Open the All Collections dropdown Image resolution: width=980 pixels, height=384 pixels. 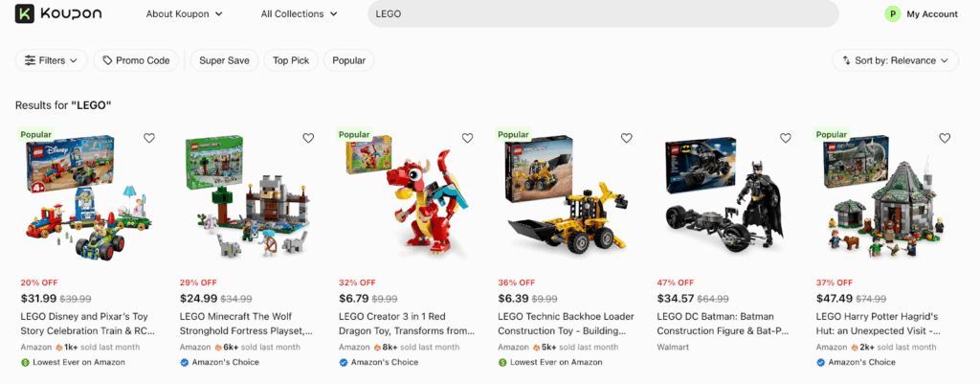pos(299,14)
